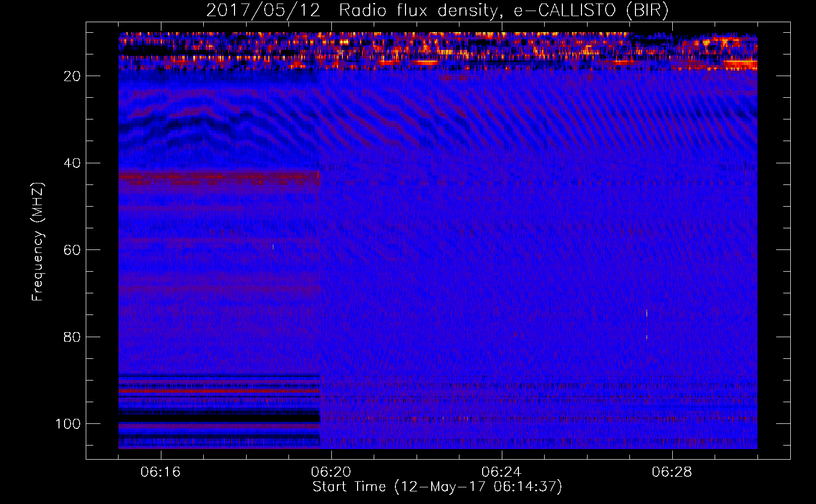
Task: Click the '06:16' time tick label
Action: click(161, 472)
